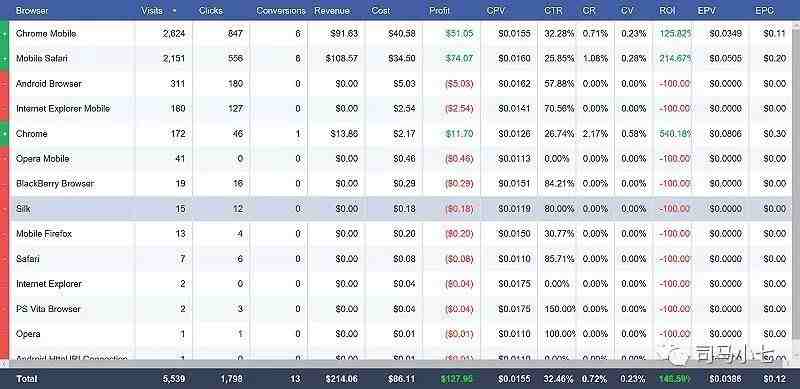800x389 pixels.
Task: Sort table by Browser column header
Action: (x=32, y=10)
